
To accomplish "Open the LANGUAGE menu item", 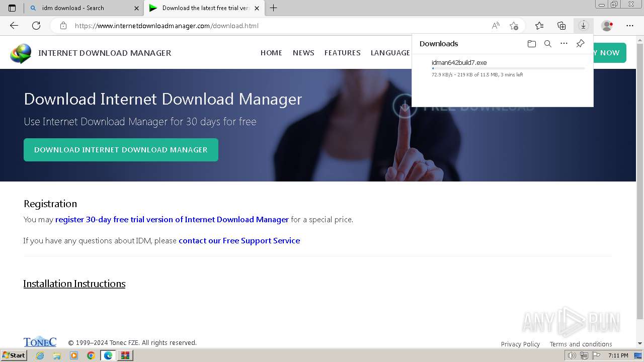I will coord(390,53).
